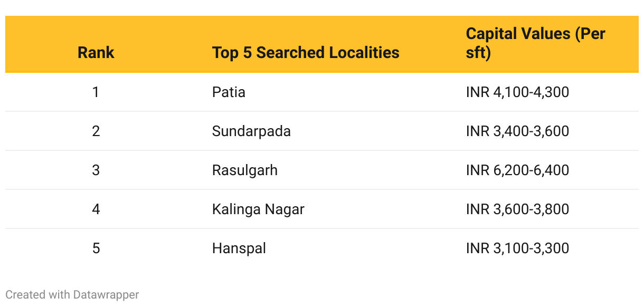Click the INR 3,600-3,800 value
The width and height of the screenshot is (644, 307).
[517, 209]
